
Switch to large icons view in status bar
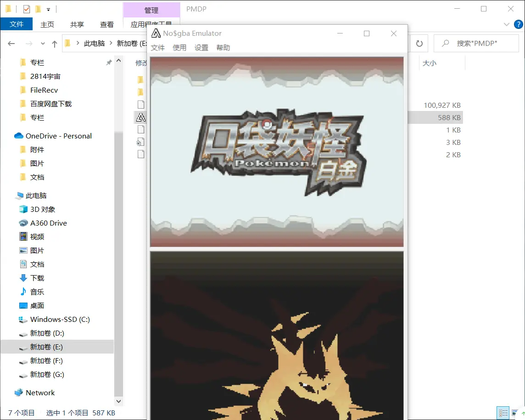[515, 413]
